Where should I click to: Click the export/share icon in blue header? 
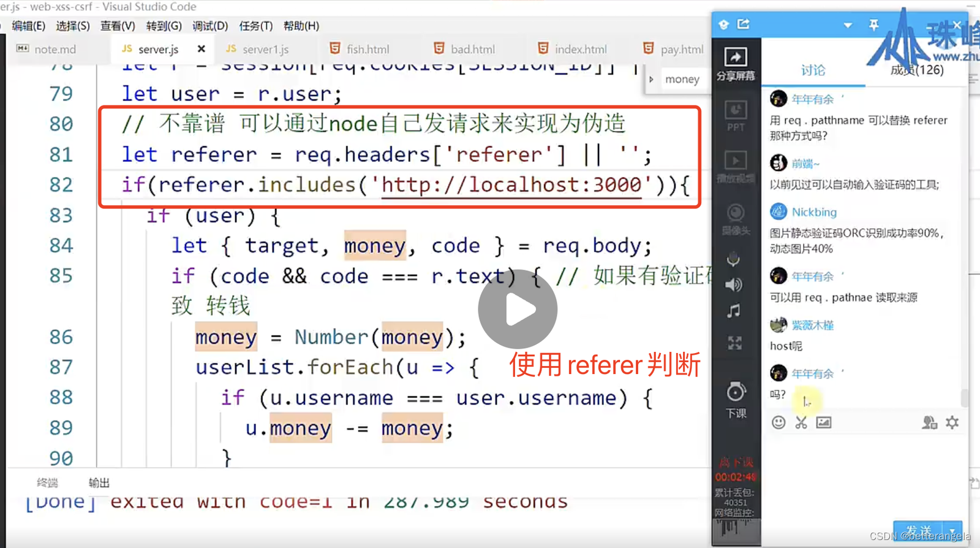(x=744, y=24)
